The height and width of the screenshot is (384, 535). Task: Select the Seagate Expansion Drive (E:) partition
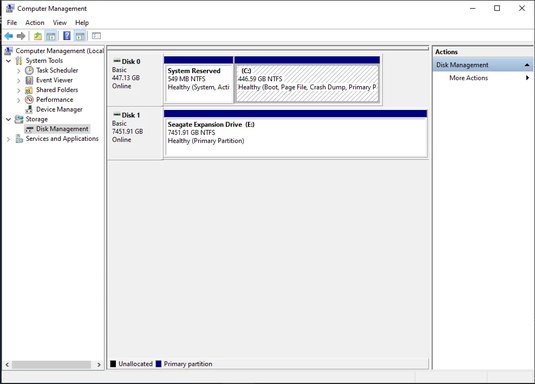point(295,137)
